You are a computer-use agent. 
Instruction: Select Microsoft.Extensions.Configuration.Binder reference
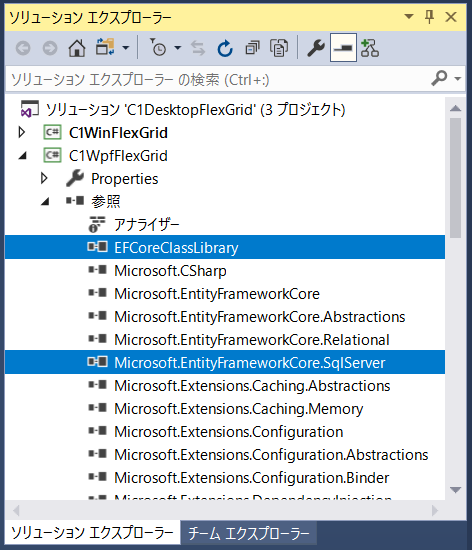[252, 478]
